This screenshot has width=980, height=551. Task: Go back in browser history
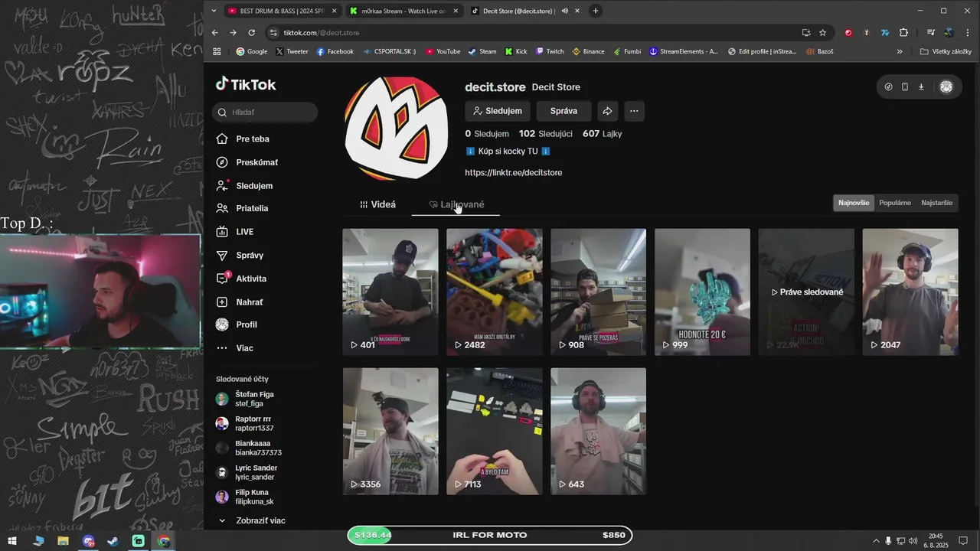coord(215,33)
